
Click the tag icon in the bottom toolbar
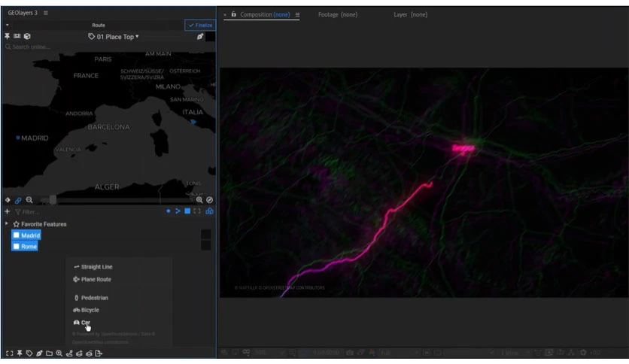pos(29,353)
